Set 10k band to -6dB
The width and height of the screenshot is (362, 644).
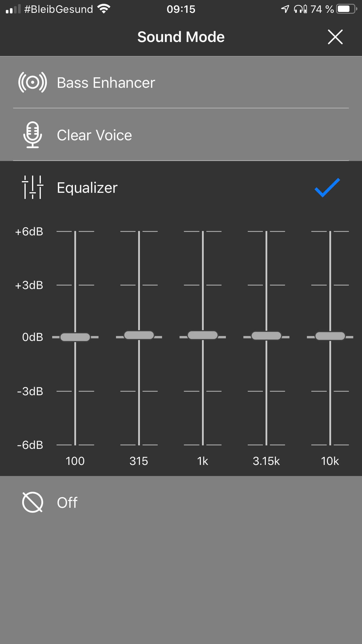330,445
